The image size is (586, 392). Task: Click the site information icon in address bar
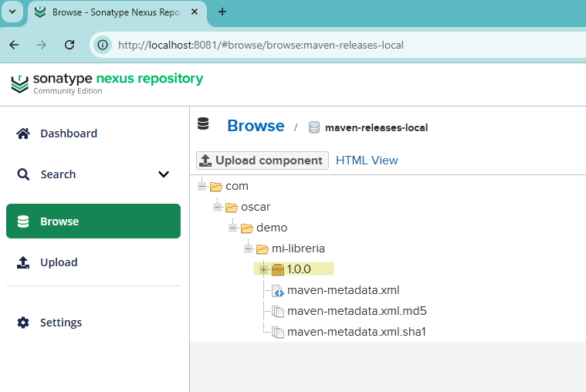pos(103,46)
